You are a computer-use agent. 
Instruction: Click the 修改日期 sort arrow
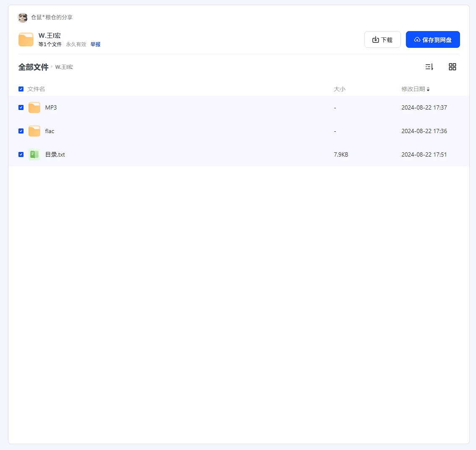[428, 89]
